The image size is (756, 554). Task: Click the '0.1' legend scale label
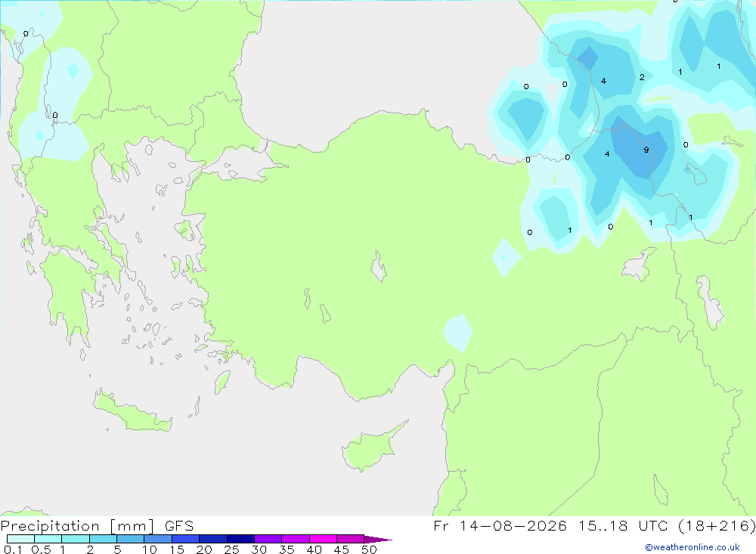pyautogui.click(x=13, y=549)
